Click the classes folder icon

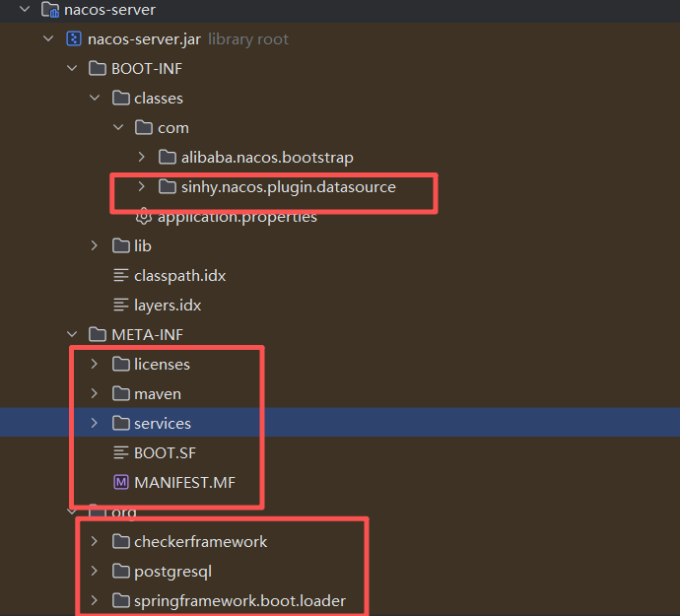click(x=121, y=98)
